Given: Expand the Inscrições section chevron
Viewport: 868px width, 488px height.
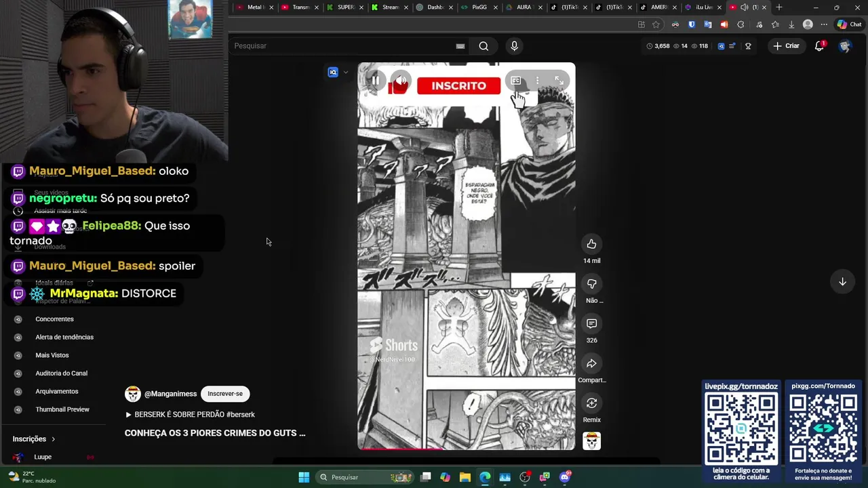Looking at the screenshot, I should click(53, 439).
